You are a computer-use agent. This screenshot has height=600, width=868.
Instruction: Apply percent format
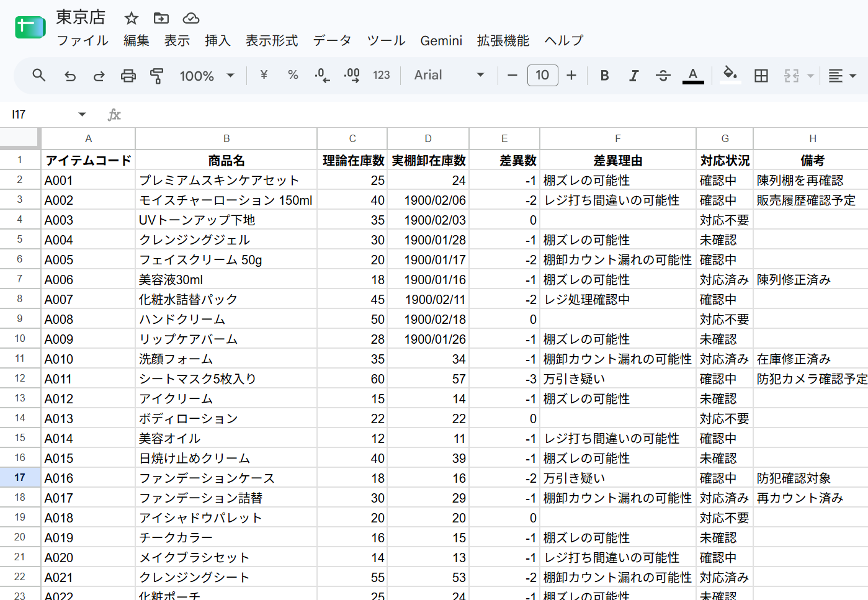[x=293, y=75]
